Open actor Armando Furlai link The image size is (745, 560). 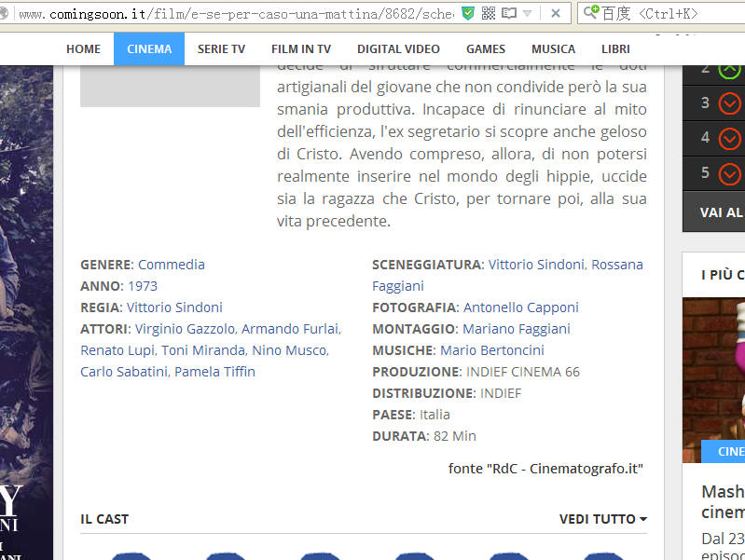[x=291, y=329]
